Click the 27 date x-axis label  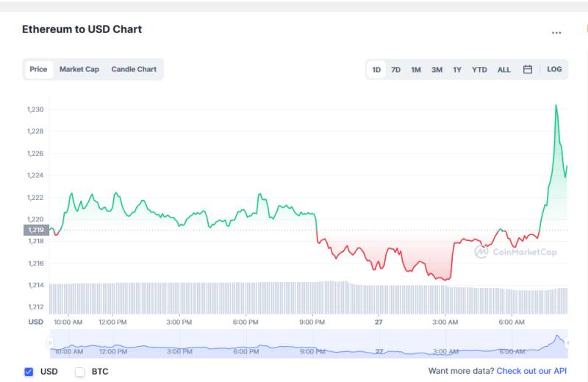(x=379, y=322)
